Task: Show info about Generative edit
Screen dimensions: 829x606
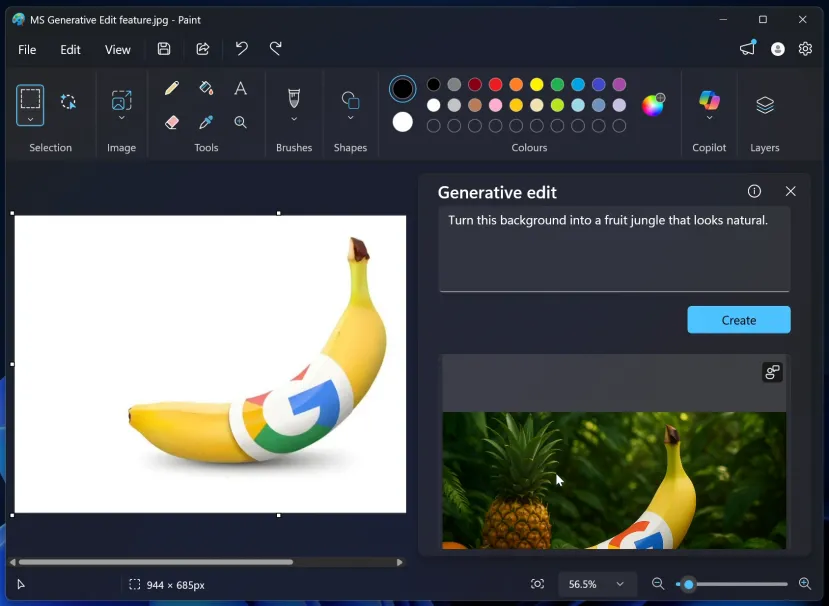Action: (753, 191)
